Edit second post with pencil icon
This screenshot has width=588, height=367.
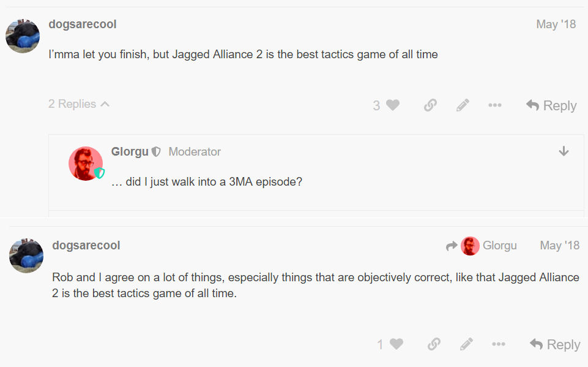[466, 344]
